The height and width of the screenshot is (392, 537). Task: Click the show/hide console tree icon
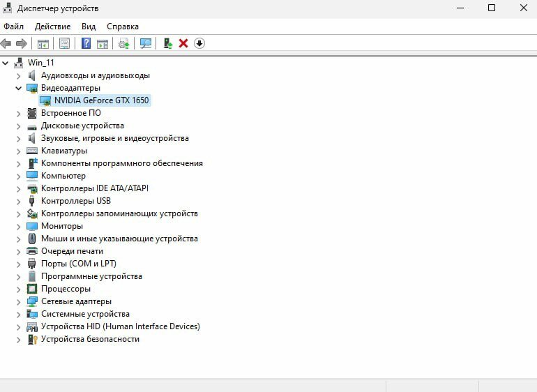pos(43,43)
